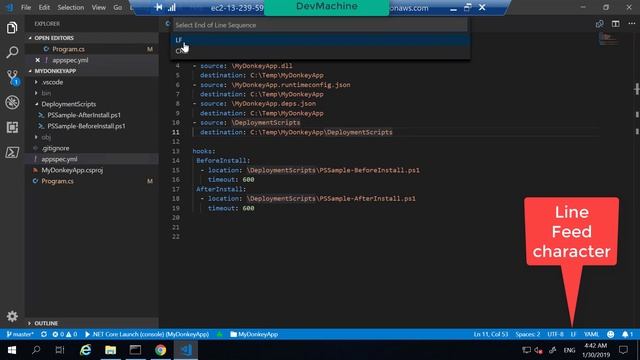Click LF end of line indicator in status bar
Viewport: 640px width, 360px height.
573,334
